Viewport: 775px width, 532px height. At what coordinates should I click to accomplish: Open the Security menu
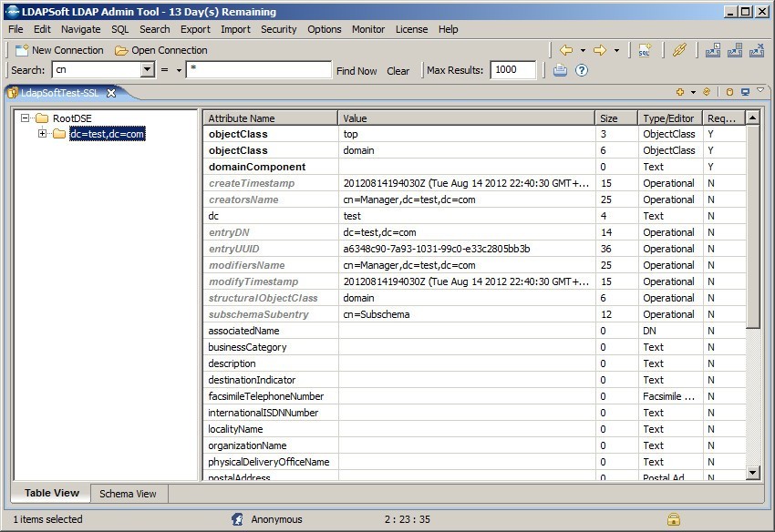click(278, 29)
